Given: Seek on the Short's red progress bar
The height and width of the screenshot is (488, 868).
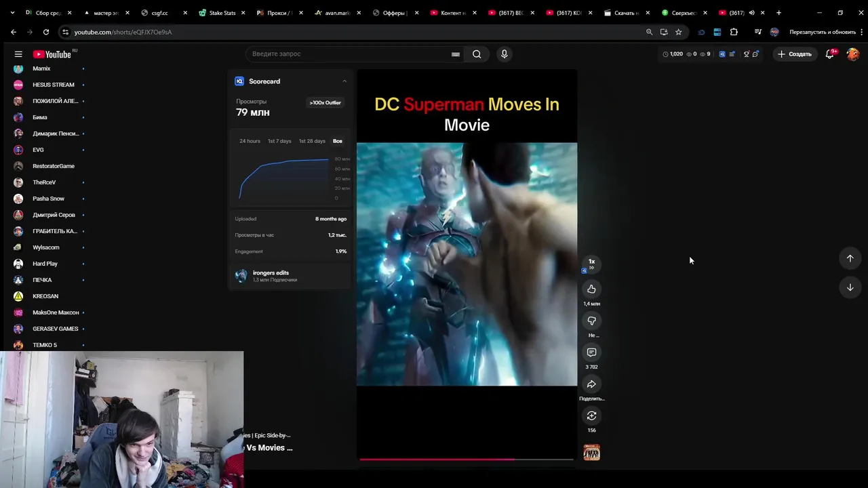Looking at the screenshot, I should (x=467, y=459).
